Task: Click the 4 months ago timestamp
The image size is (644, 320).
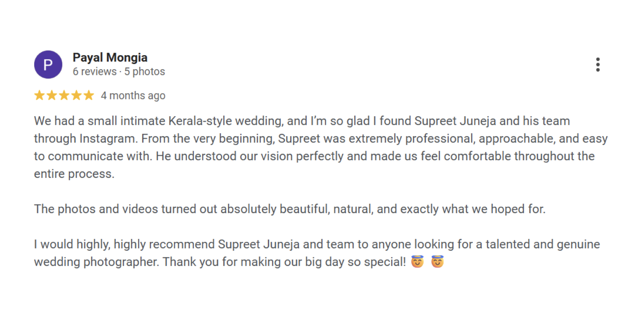Action: click(133, 96)
